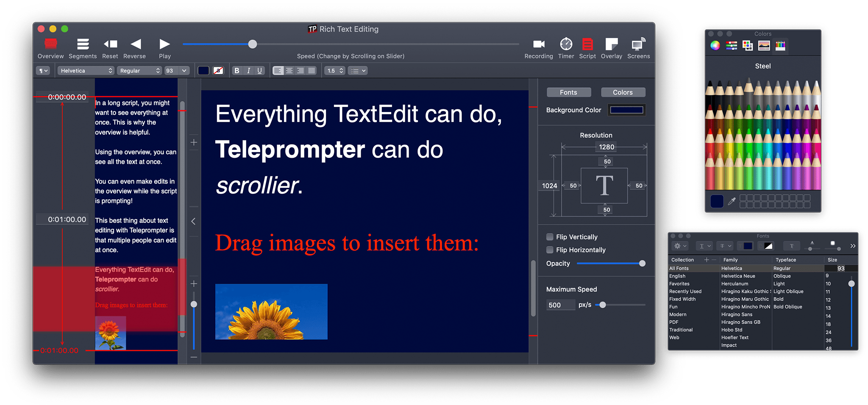
Task: Open the Screens toolbar item
Action: 638,48
